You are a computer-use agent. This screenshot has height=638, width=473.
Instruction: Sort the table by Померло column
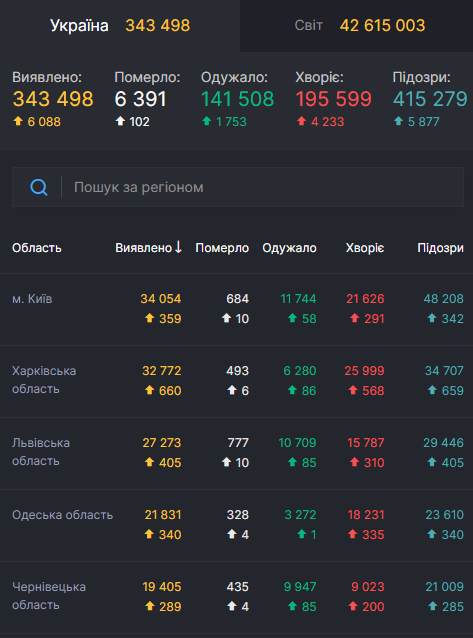[222, 248]
